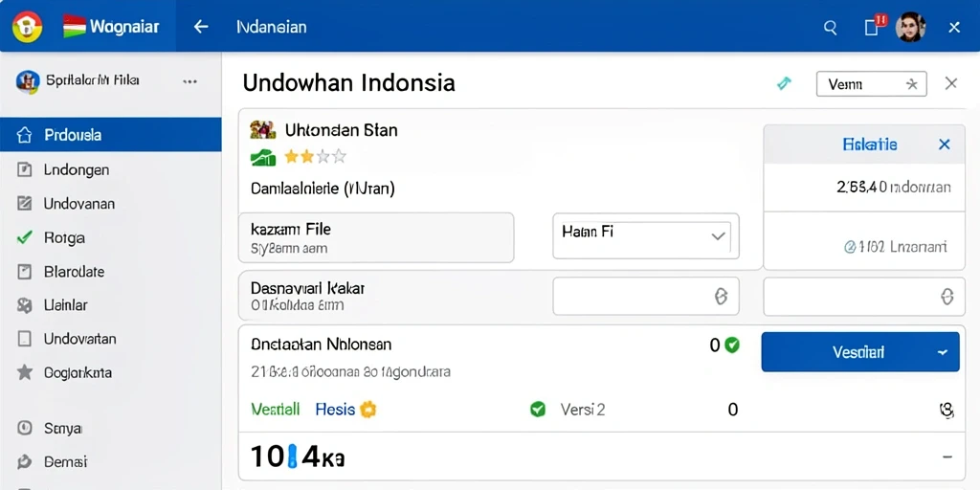This screenshot has width=980, height=490.
Task: Click the flag icon beside Wagnaiar
Action: [x=75, y=26]
